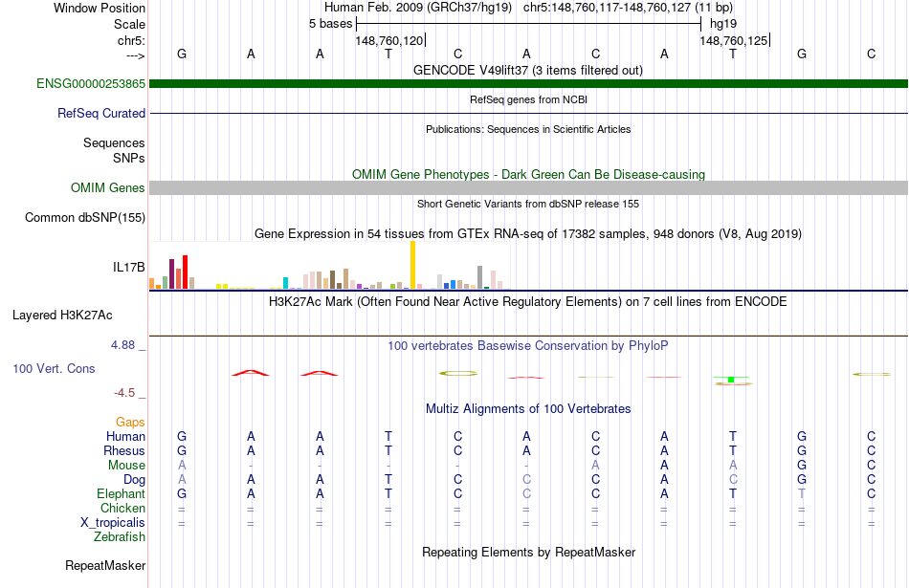Click the cyan GTEx expression bar

click(x=286, y=283)
